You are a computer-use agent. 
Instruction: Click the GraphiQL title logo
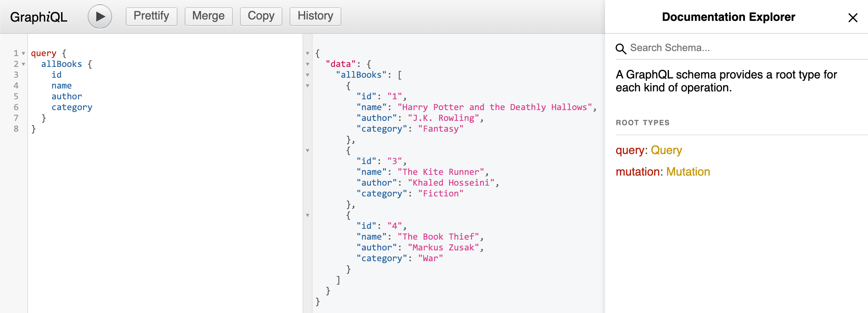point(38,17)
